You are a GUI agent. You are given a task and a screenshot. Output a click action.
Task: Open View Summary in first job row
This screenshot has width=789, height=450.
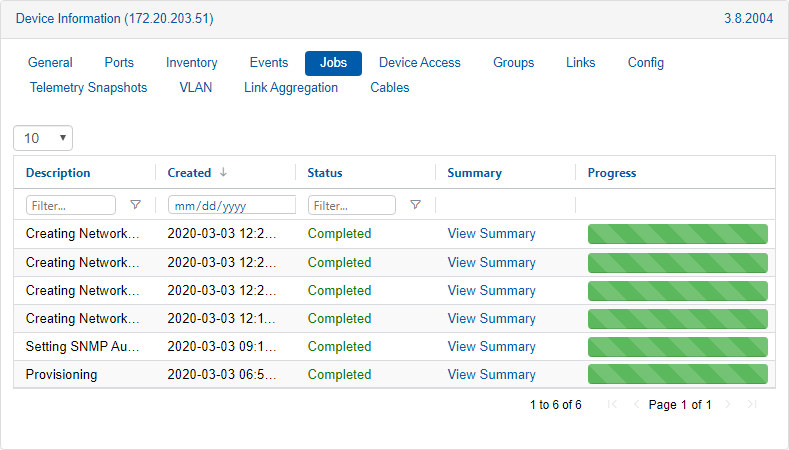(491, 234)
